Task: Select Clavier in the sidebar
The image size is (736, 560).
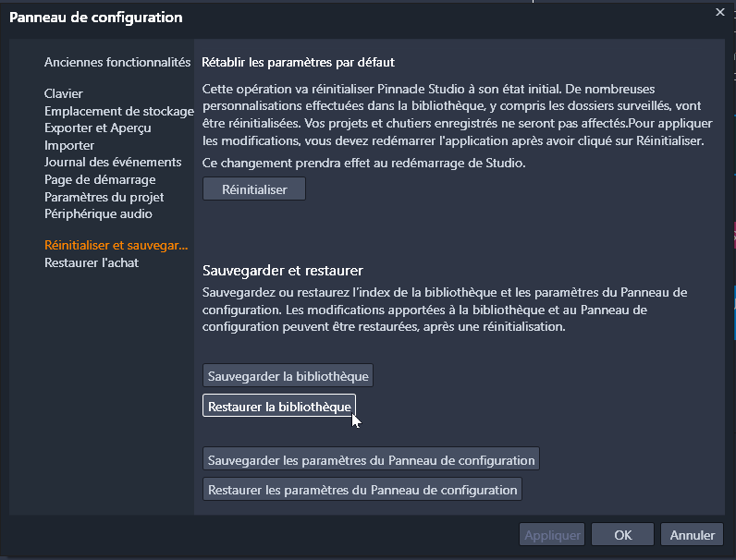Action: click(x=64, y=93)
